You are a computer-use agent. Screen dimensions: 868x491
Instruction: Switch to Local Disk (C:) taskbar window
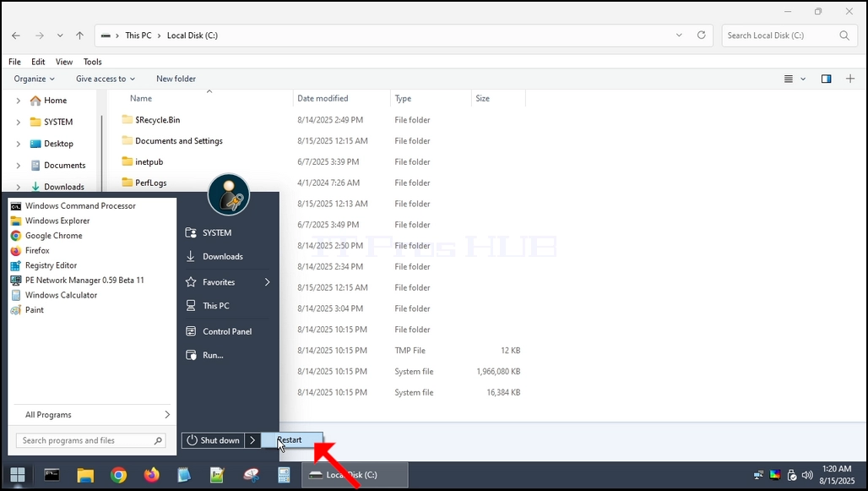pos(355,475)
